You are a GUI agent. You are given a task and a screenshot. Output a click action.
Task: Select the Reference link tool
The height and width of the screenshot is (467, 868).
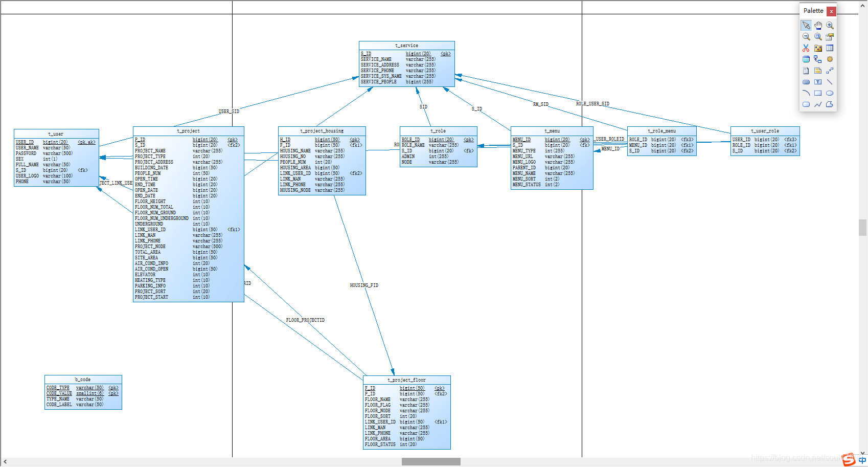[x=818, y=59]
